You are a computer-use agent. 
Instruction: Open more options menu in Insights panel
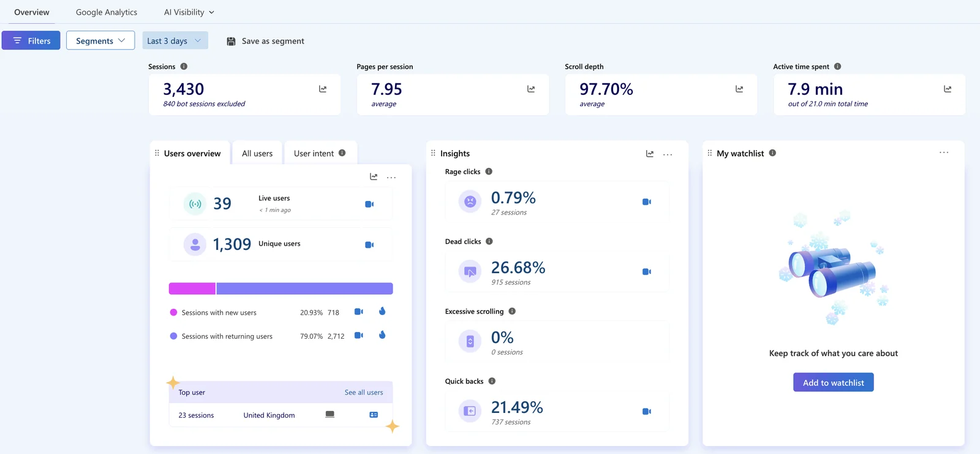point(668,154)
